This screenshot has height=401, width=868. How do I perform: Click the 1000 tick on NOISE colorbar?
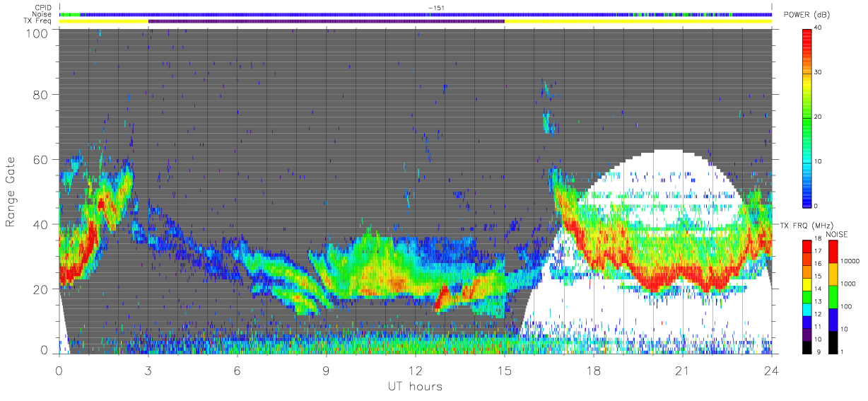point(849,284)
